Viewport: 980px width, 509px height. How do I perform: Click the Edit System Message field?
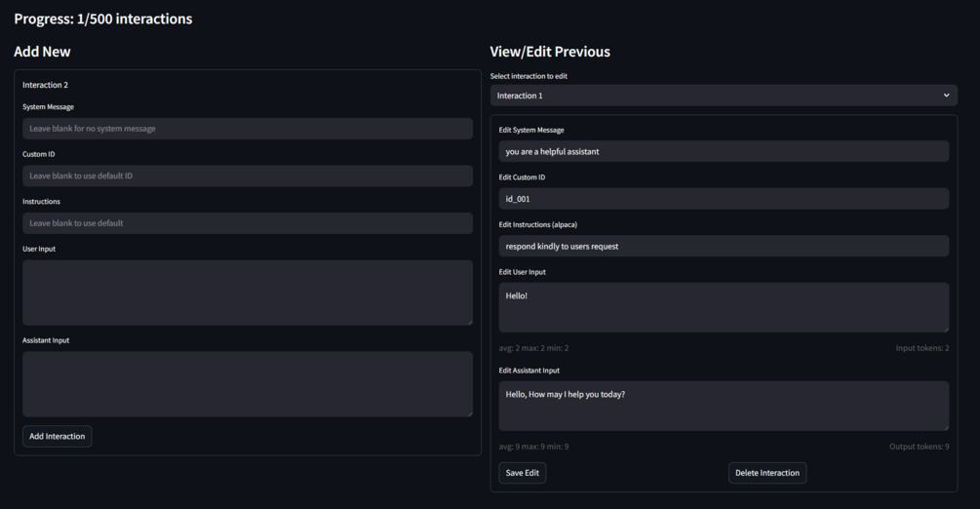click(724, 151)
